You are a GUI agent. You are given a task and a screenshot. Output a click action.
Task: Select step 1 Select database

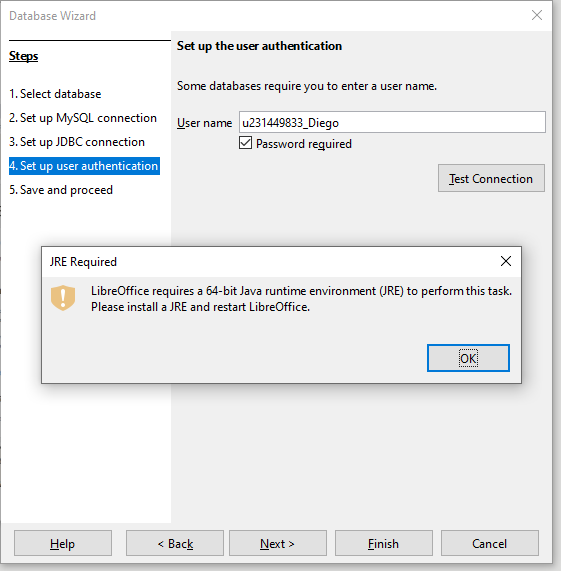click(55, 94)
